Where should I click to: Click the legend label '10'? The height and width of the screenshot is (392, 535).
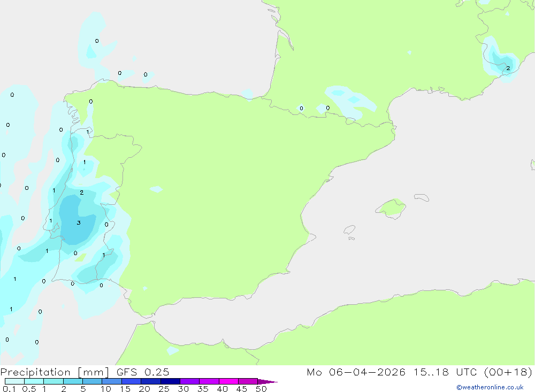[106, 389]
